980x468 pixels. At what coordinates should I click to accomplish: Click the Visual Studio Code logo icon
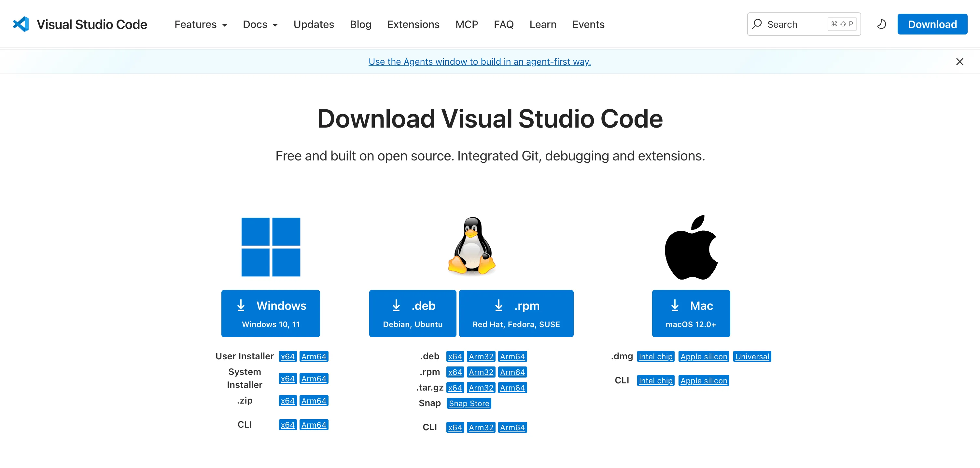[x=21, y=24]
